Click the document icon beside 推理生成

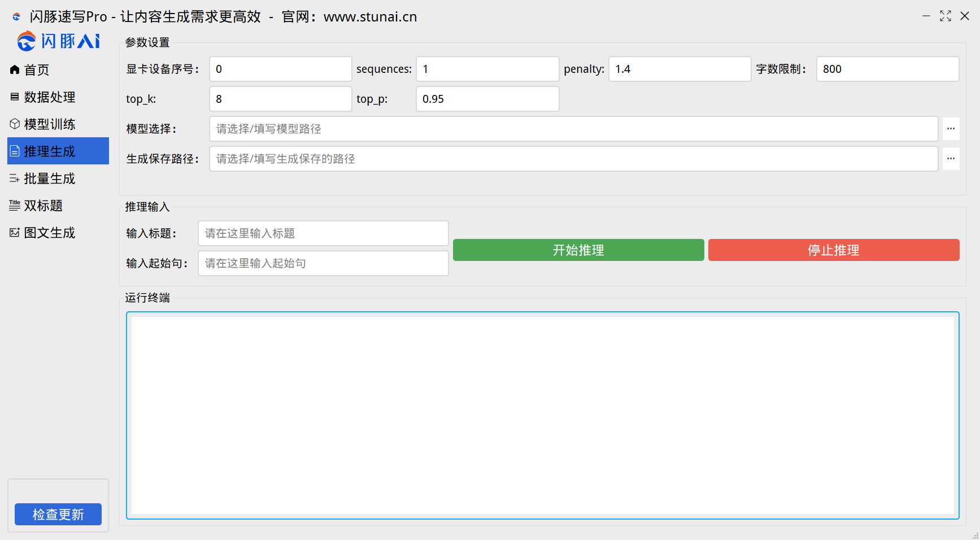tap(15, 151)
